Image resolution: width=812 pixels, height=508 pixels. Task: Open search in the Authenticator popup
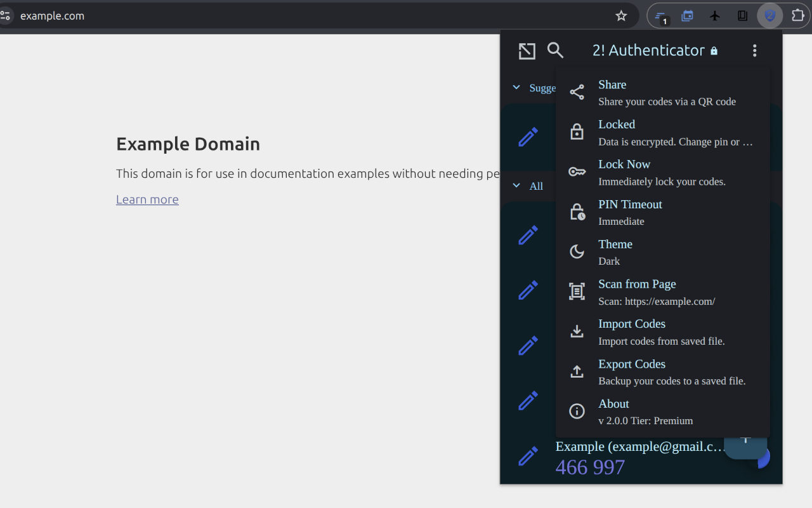(x=555, y=50)
